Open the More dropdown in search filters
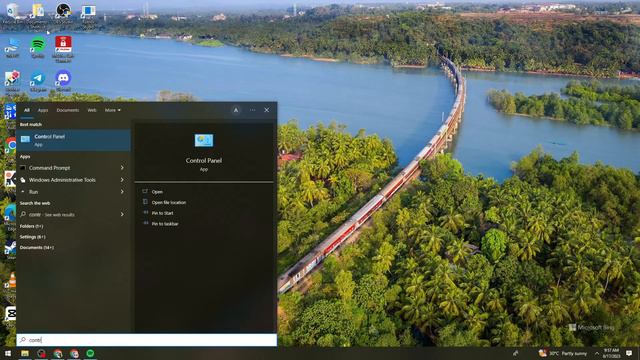This screenshot has height=360, width=640. pos(113,110)
